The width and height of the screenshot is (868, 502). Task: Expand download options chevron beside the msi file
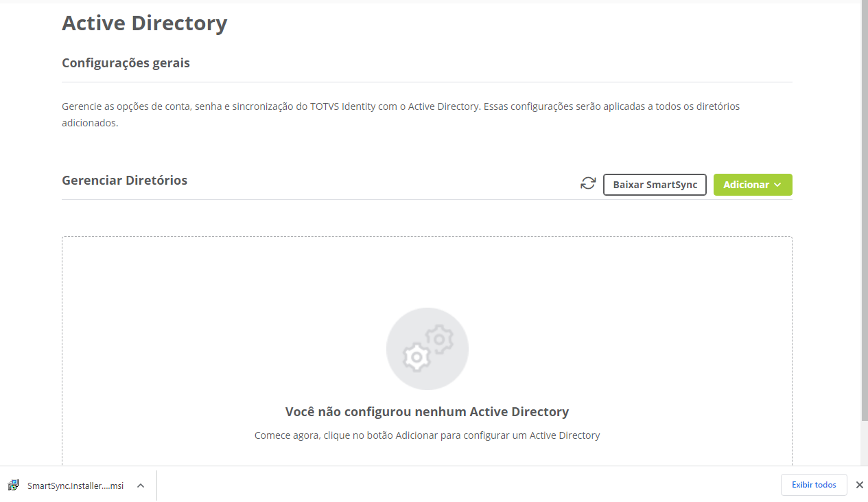coord(140,486)
